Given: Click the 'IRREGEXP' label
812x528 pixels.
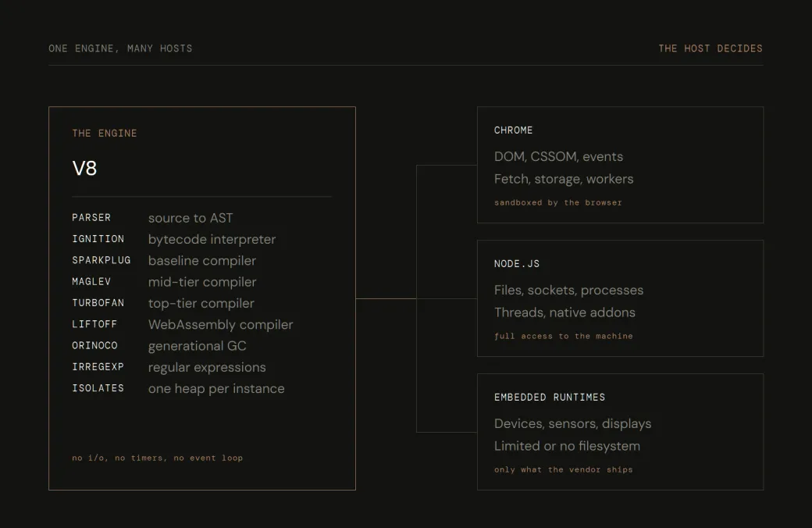Looking at the screenshot, I should pyautogui.click(x=98, y=366).
